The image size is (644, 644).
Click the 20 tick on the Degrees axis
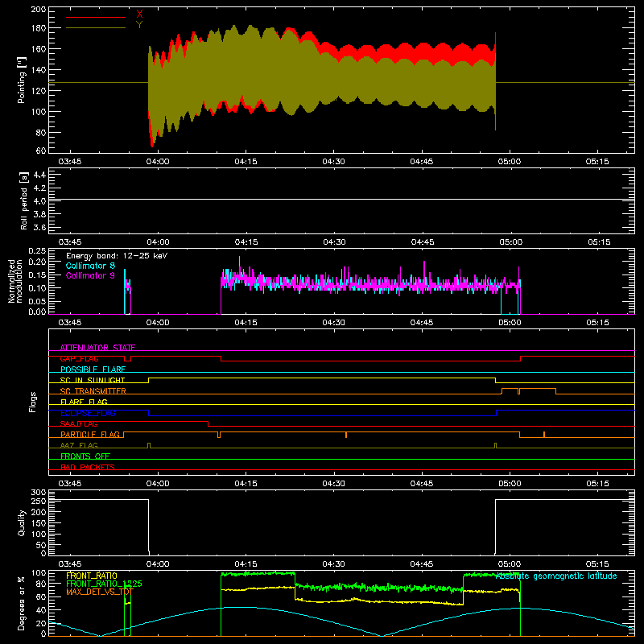[42, 623]
